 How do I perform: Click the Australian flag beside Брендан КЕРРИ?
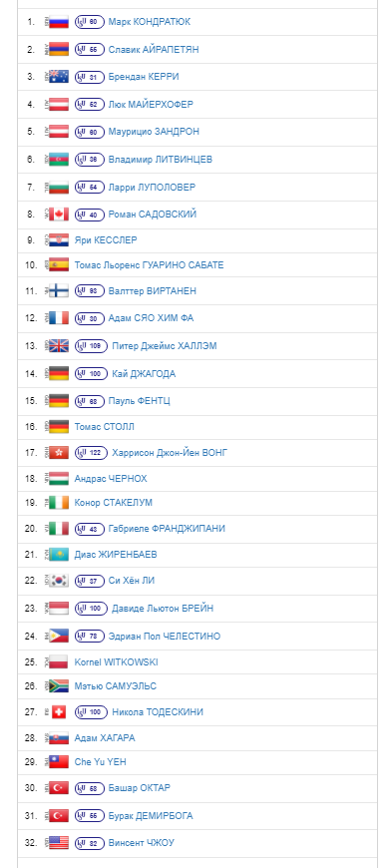(59, 77)
